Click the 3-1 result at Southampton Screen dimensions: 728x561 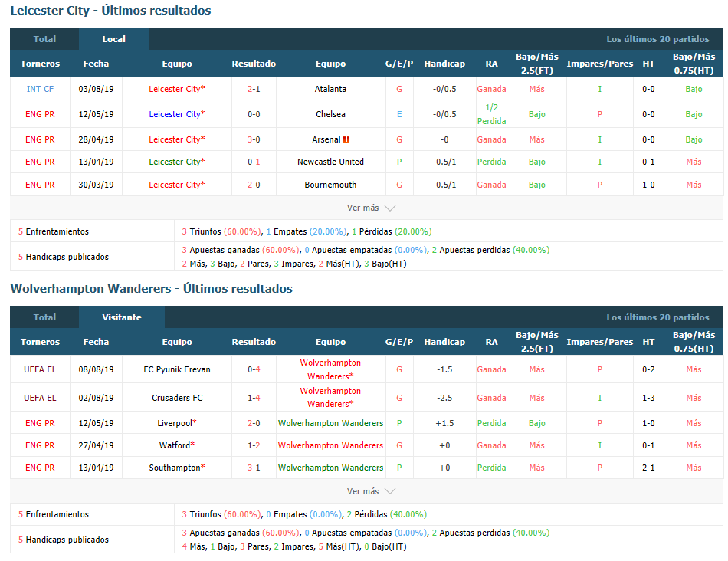click(254, 467)
